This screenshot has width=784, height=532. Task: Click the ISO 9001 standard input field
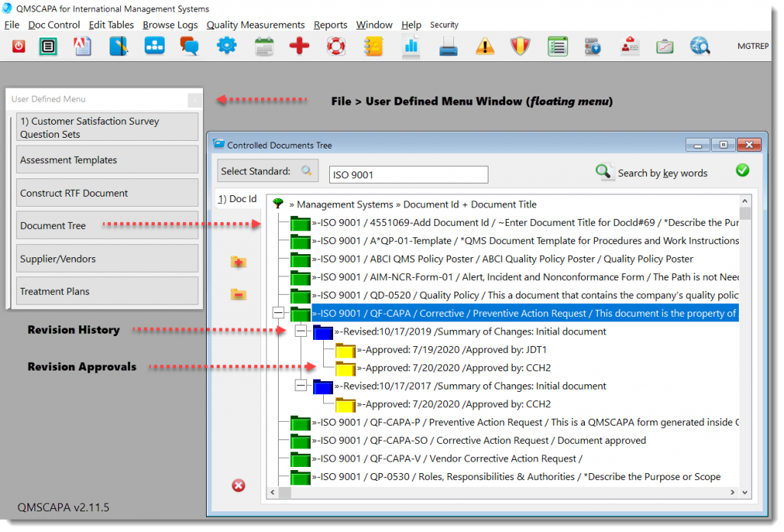point(409,175)
